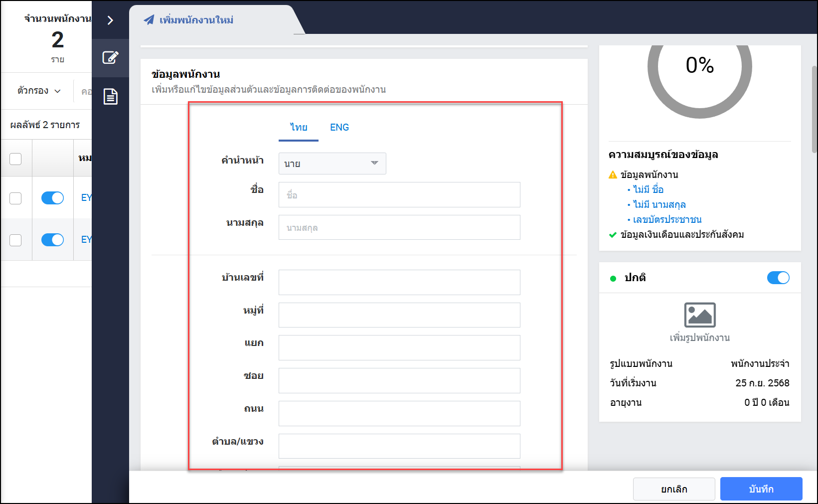Toggle the first employee row switch
Viewport: 818px width, 504px height.
click(52, 198)
